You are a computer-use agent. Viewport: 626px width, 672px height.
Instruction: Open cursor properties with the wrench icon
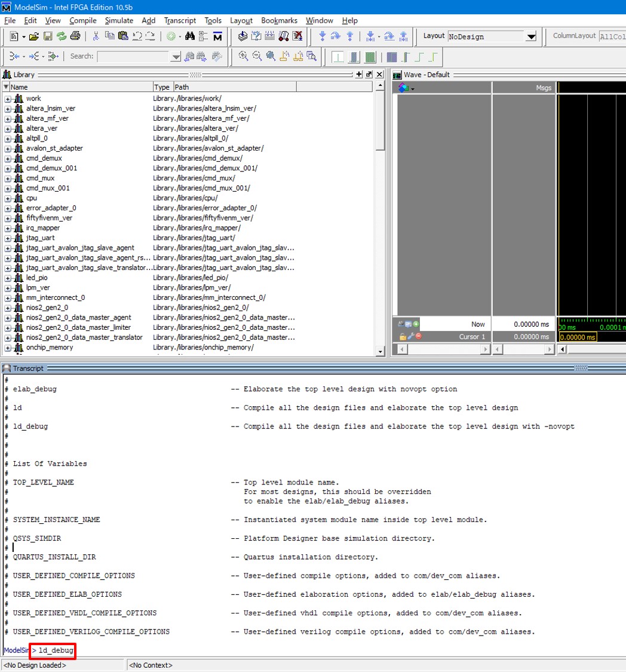pos(410,336)
